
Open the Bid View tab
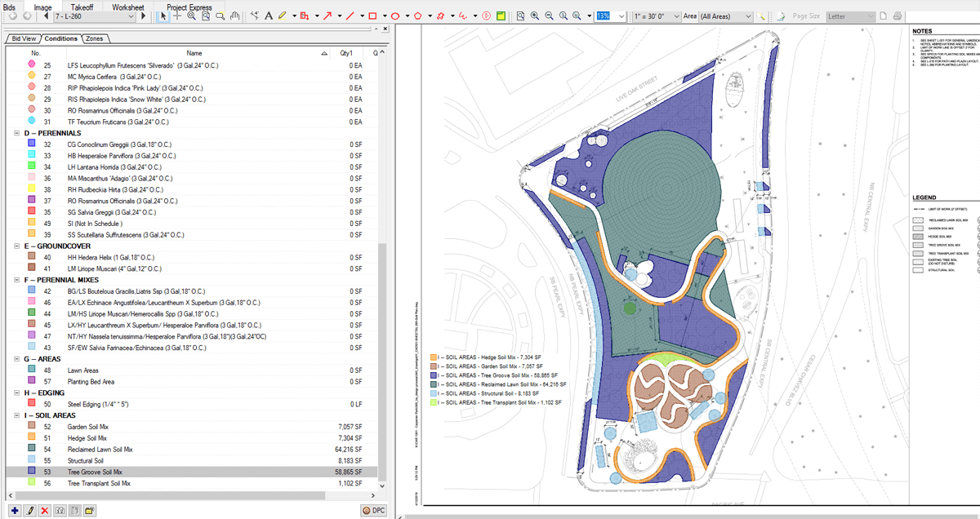pos(24,38)
